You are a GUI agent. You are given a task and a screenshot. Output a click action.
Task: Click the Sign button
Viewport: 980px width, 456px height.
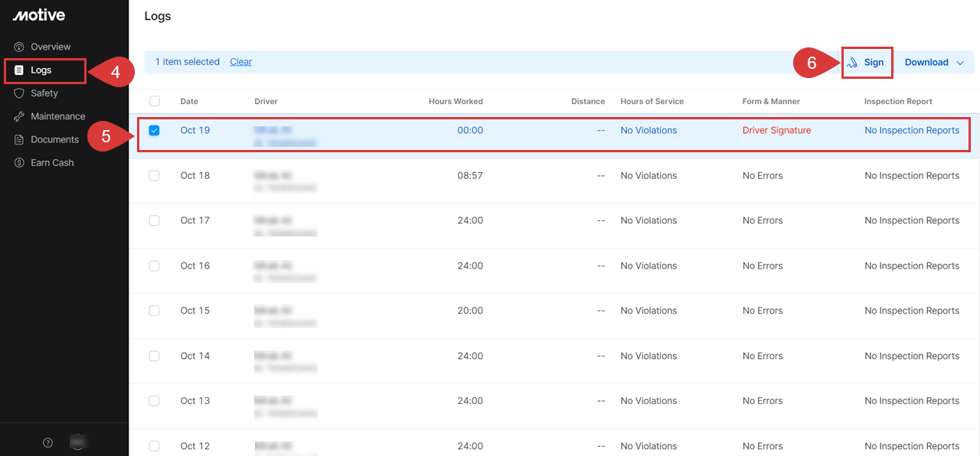(x=867, y=63)
